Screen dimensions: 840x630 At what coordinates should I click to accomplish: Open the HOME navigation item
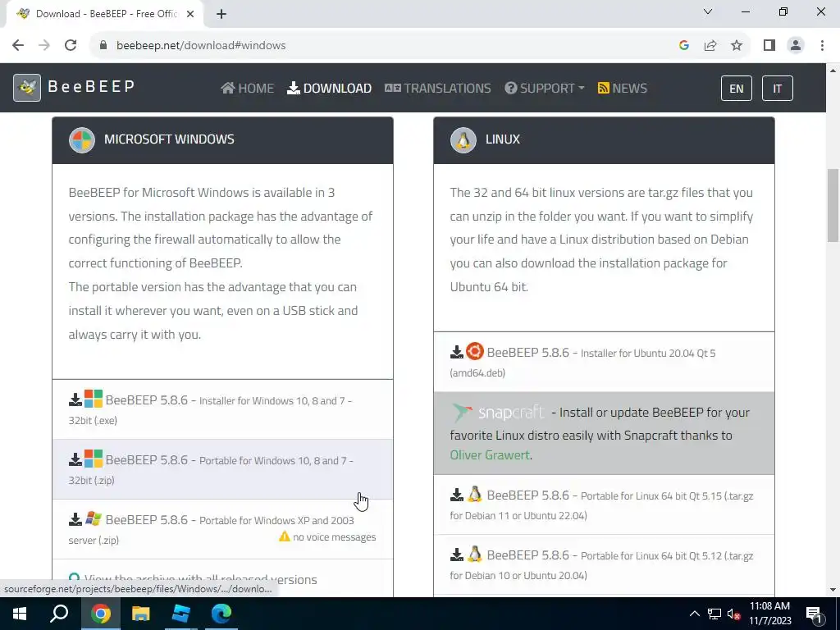click(247, 88)
